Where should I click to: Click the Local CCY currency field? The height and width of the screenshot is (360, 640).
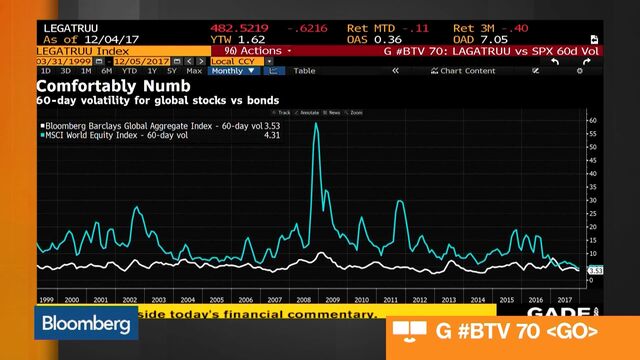click(x=238, y=61)
